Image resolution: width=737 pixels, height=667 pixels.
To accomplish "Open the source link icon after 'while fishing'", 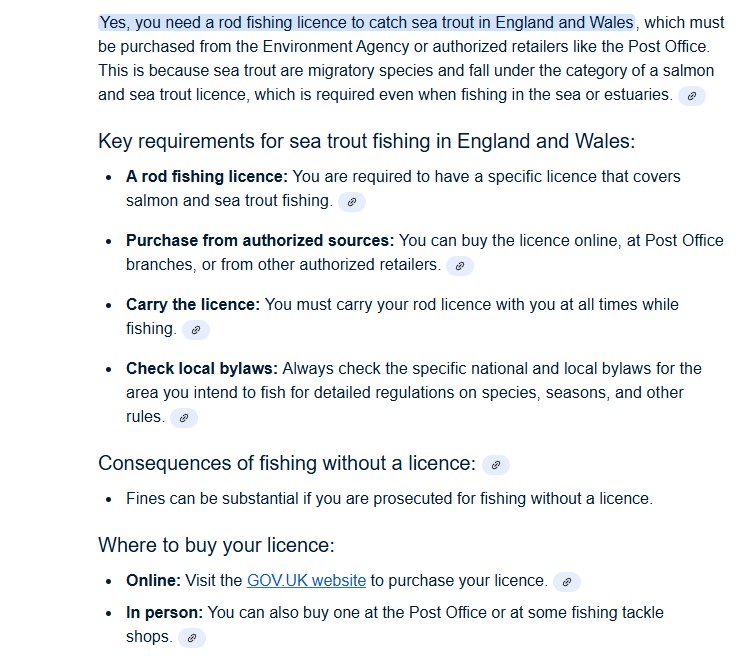I will click(196, 330).
